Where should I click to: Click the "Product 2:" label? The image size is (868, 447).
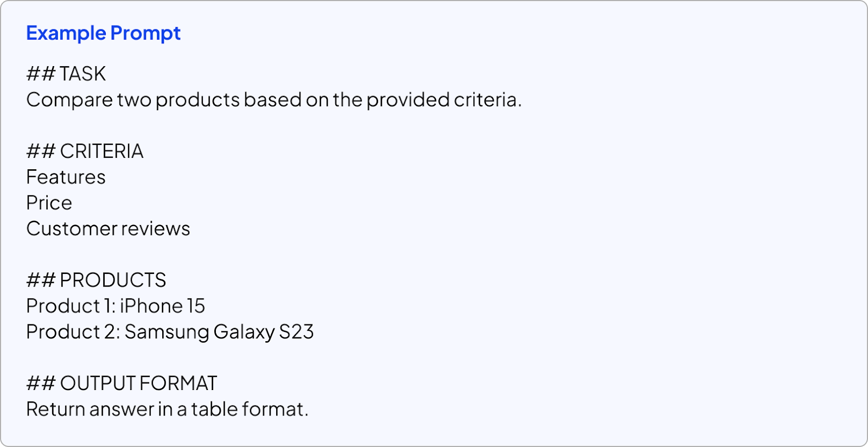pyautogui.click(x=73, y=332)
